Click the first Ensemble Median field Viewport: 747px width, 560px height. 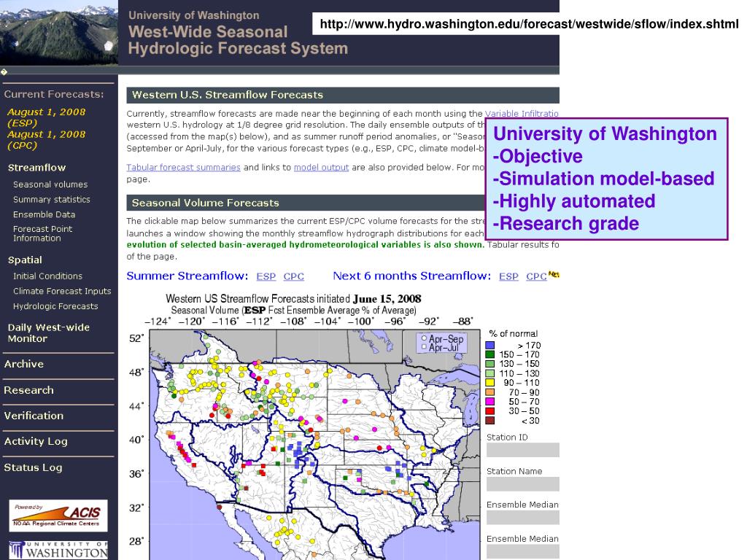(522, 518)
